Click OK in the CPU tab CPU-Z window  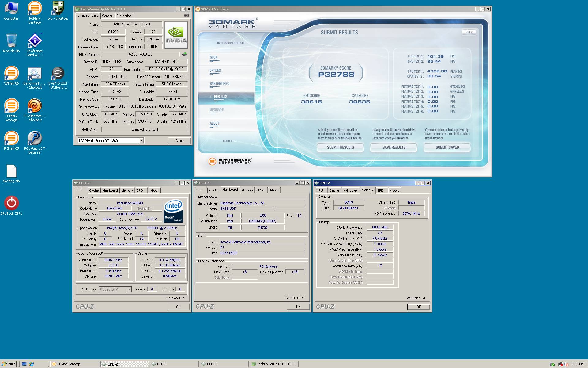coord(178,307)
